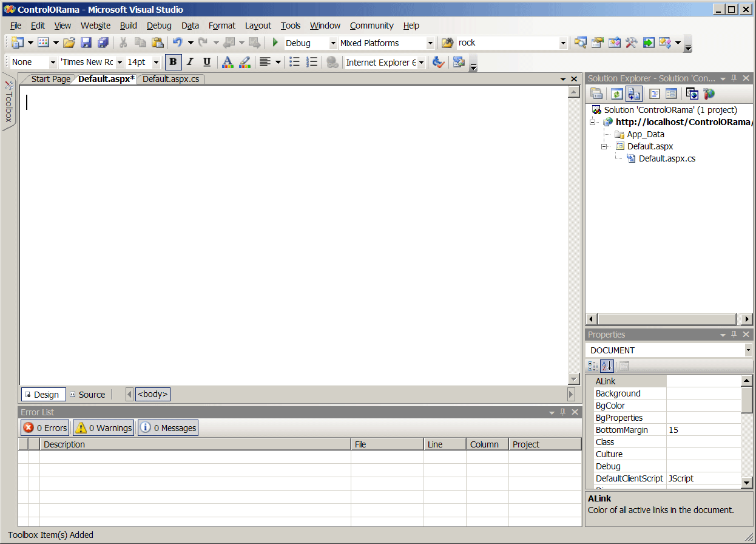The image size is (756, 544).
Task: Click the BottomMargin property value field
Action: (x=703, y=430)
